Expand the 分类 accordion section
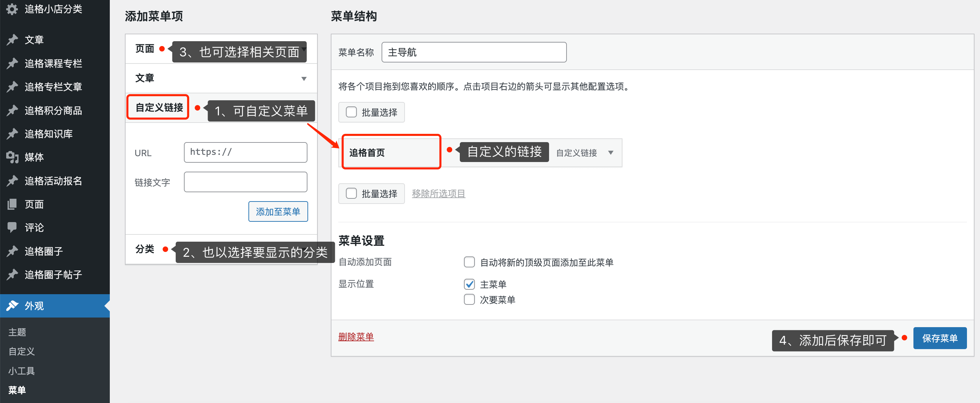The image size is (980, 403). 221,249
